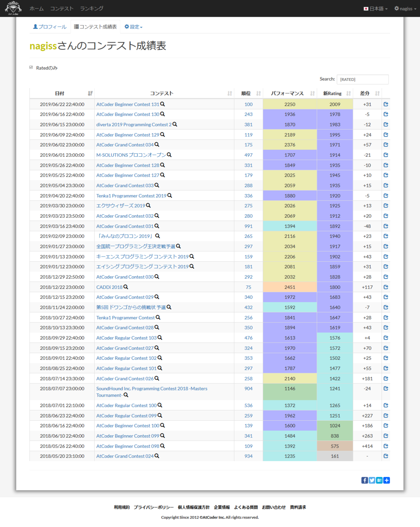
Task: Switch to the コンテスト成績表 tab
Action: pyautogui.click(x=95, y=27)
